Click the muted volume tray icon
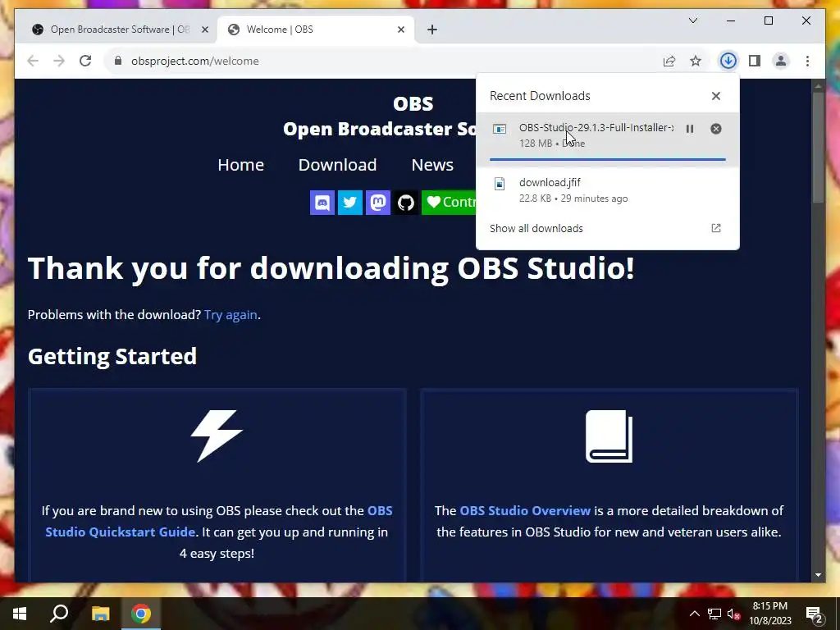 tap(734, 614)
